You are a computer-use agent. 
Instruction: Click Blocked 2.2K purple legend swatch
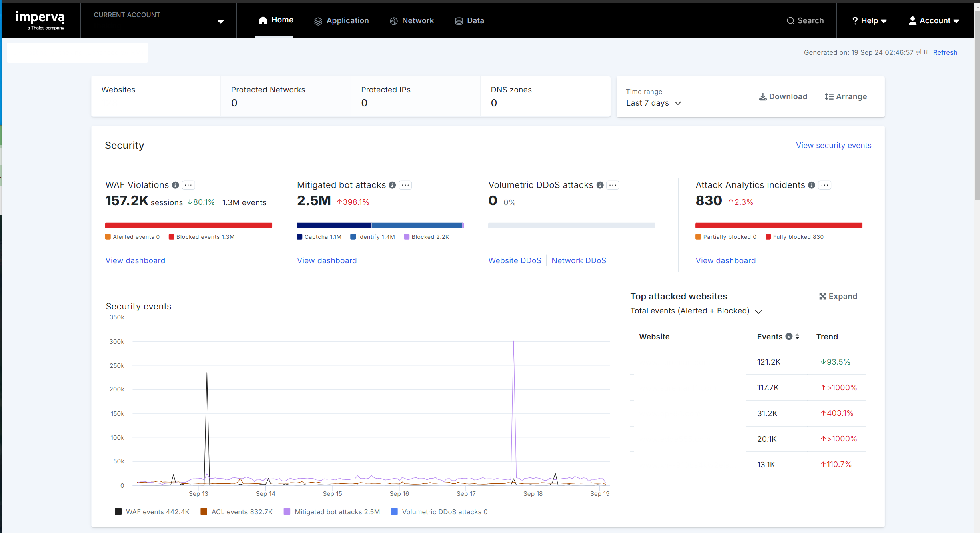click(x=407, y=237)
